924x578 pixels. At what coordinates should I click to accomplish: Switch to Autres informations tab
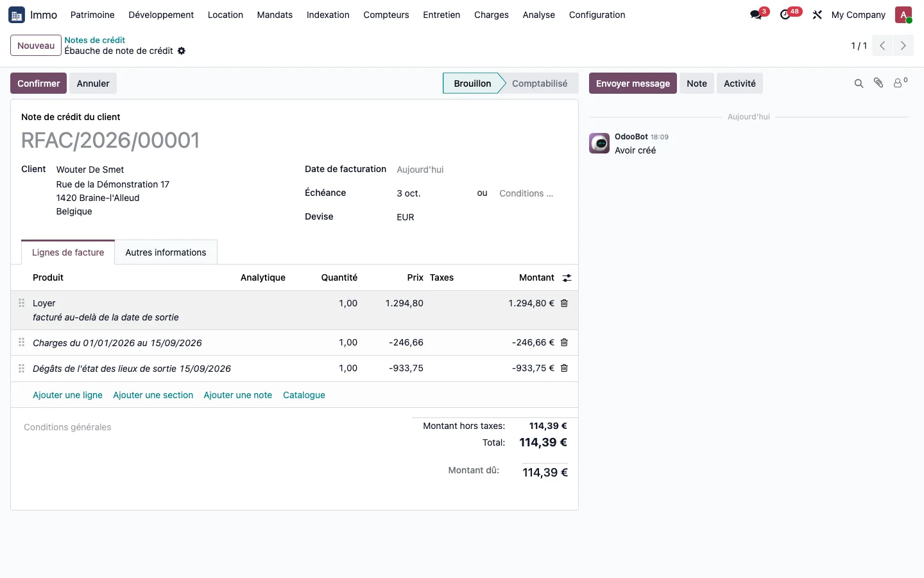click(166, 252)
